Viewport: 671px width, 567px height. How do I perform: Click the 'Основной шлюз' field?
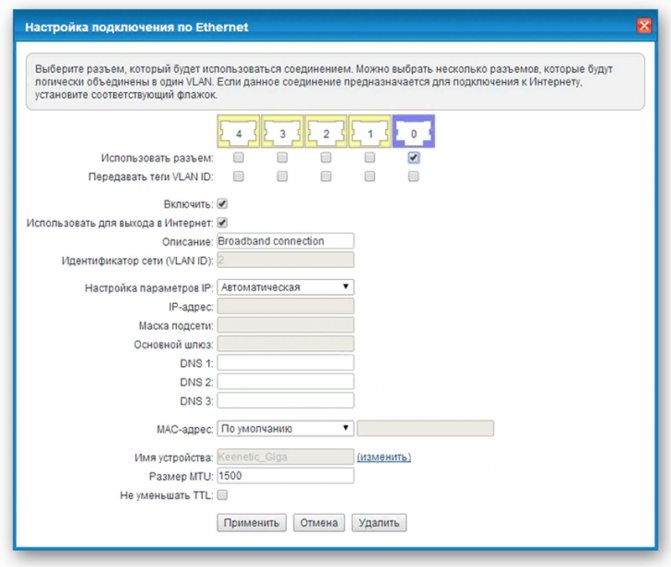point(285,344)
